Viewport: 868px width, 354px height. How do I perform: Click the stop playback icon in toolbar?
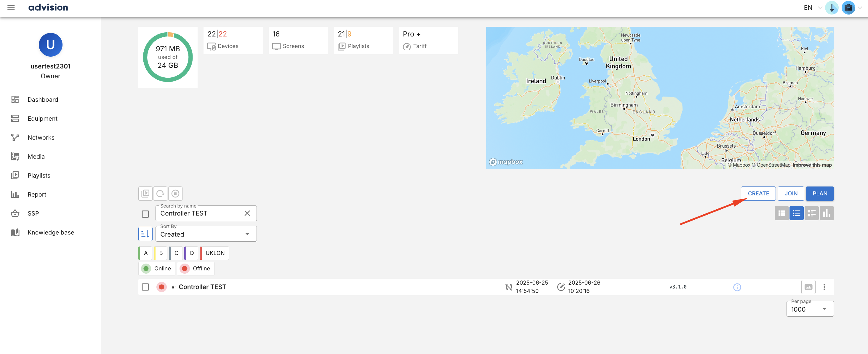[x=175, y=194]
